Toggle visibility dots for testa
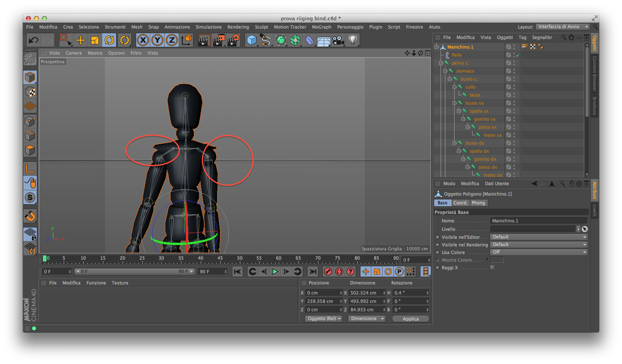Image resolution: width=622 pixels, height=364 pixels. 514,95
